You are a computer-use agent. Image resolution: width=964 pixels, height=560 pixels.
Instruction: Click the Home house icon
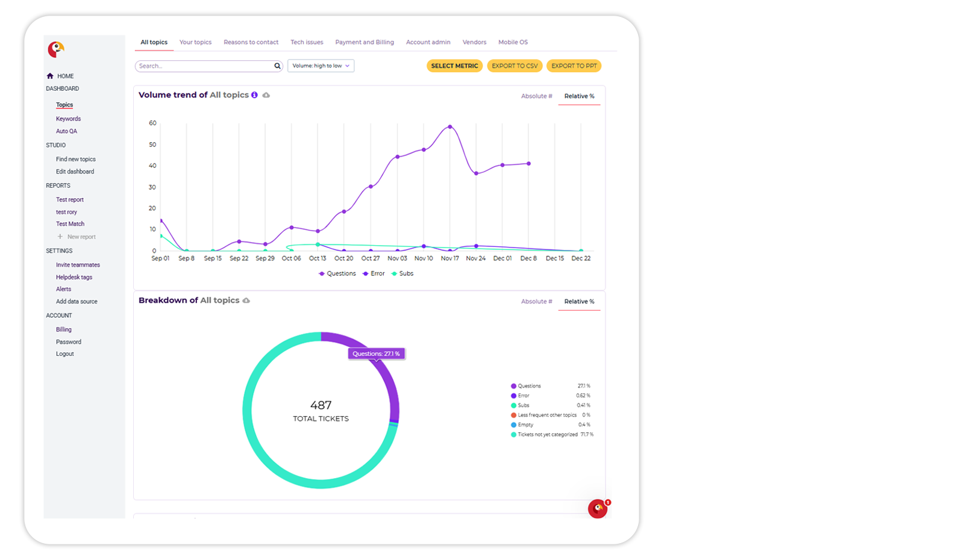[x=50, y=76]
